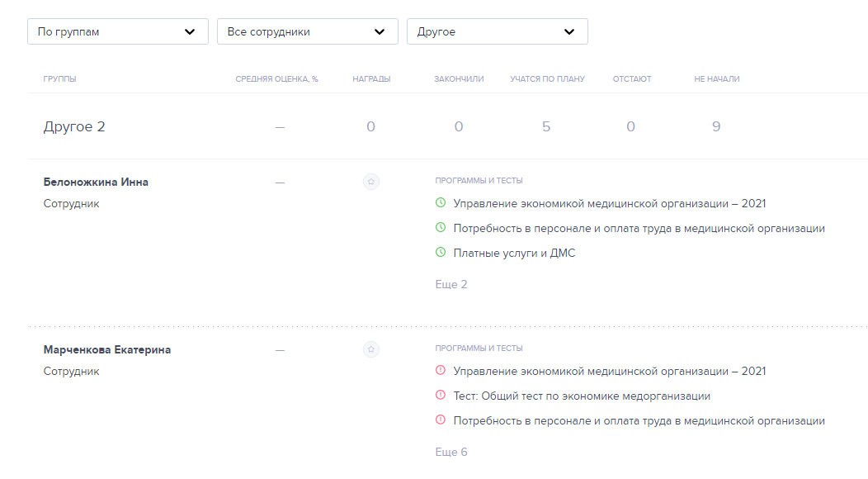The width and height of the screenshot is (868, 479).
Task: Click red warning icon beside Екатерина's Потребность в персонале
Action: click(441, 420)
